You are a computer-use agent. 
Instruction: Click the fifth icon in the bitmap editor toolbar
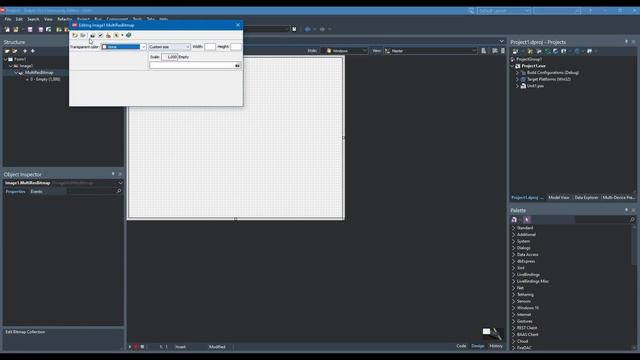(108, 36)
